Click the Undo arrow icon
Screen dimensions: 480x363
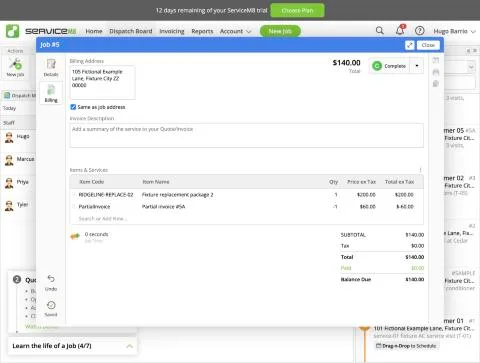(x=51, y=278)
